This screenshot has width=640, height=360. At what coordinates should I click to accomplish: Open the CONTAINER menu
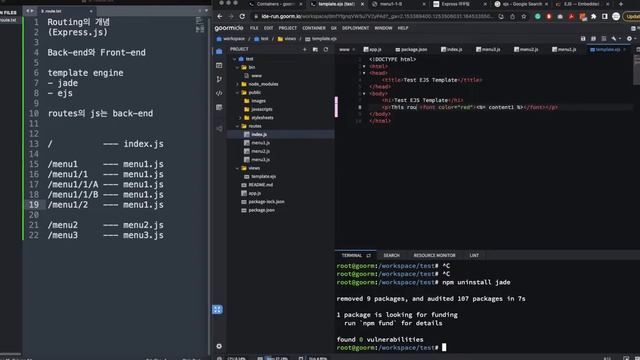pyautogui.click(x=314, y=28)
